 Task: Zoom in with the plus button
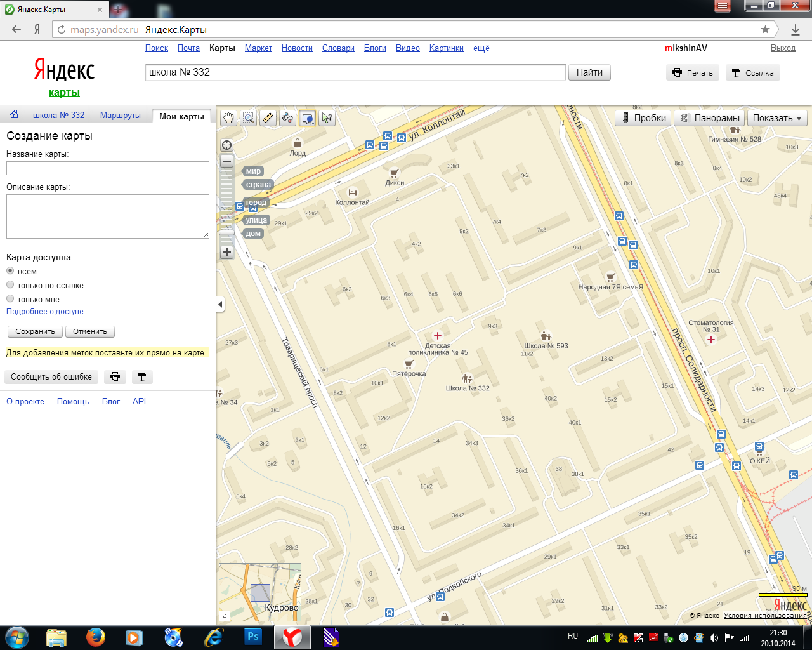coord(226,252)
